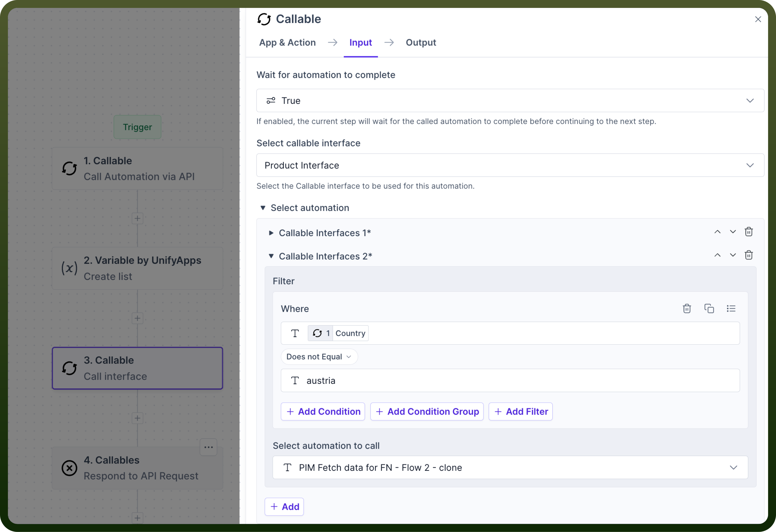
Task: Collapse the Select automation section
Action: 263,208
